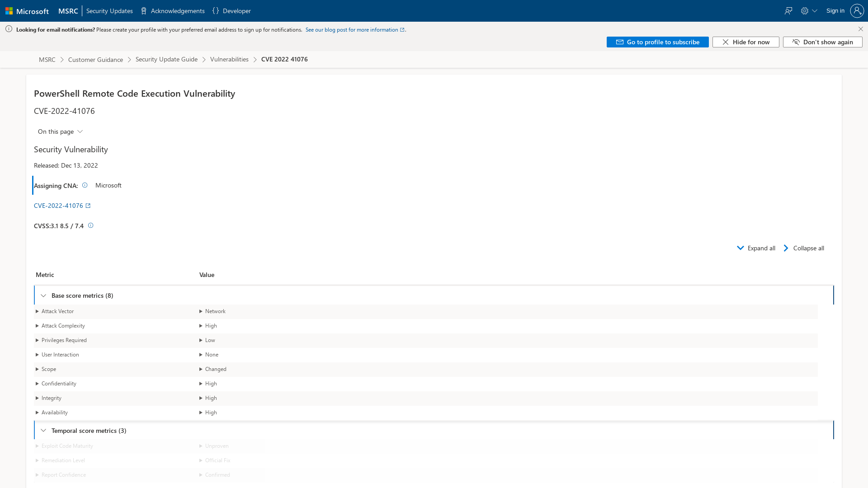This screenshot has height=488, width=868.
Task: Expand the Changed value detail
Action: pyautogui.click(x=213, y=369)
